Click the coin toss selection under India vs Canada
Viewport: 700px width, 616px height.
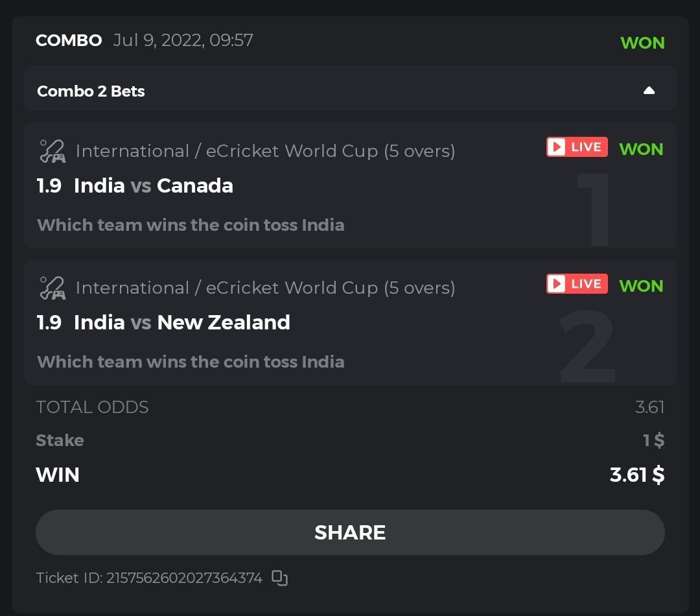click(191, 226)
